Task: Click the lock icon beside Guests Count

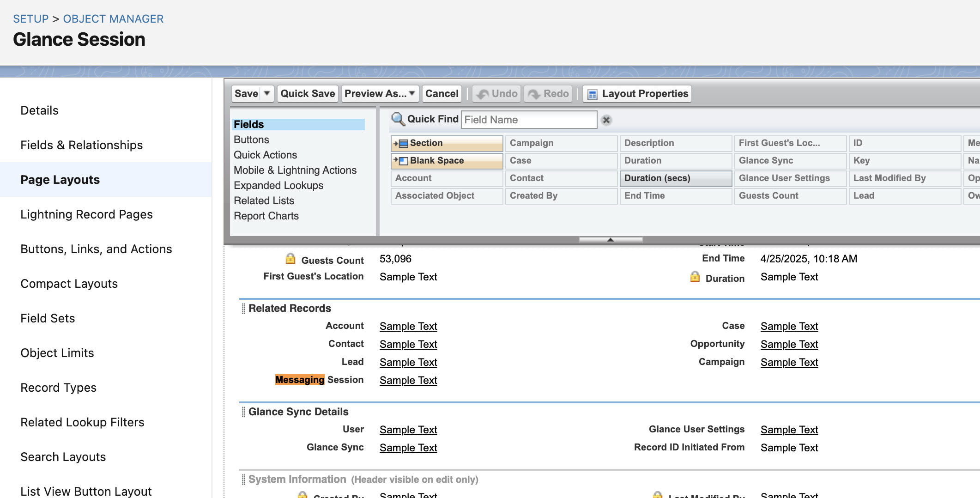Action: tap(290, 259)
